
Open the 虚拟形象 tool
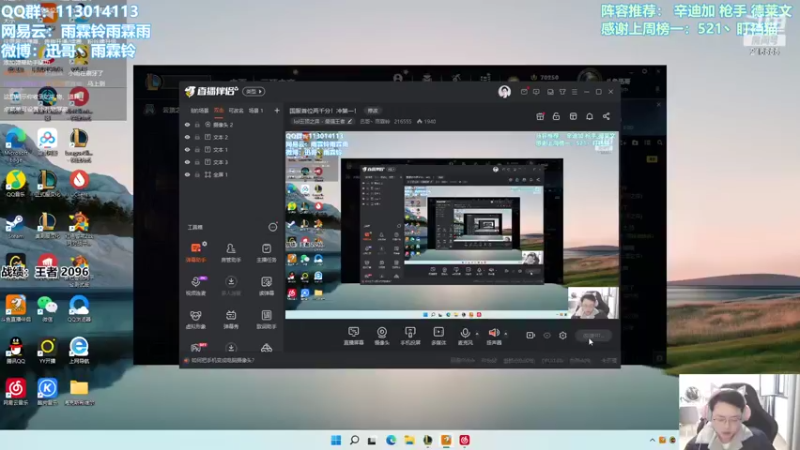(x=195, y=319)
